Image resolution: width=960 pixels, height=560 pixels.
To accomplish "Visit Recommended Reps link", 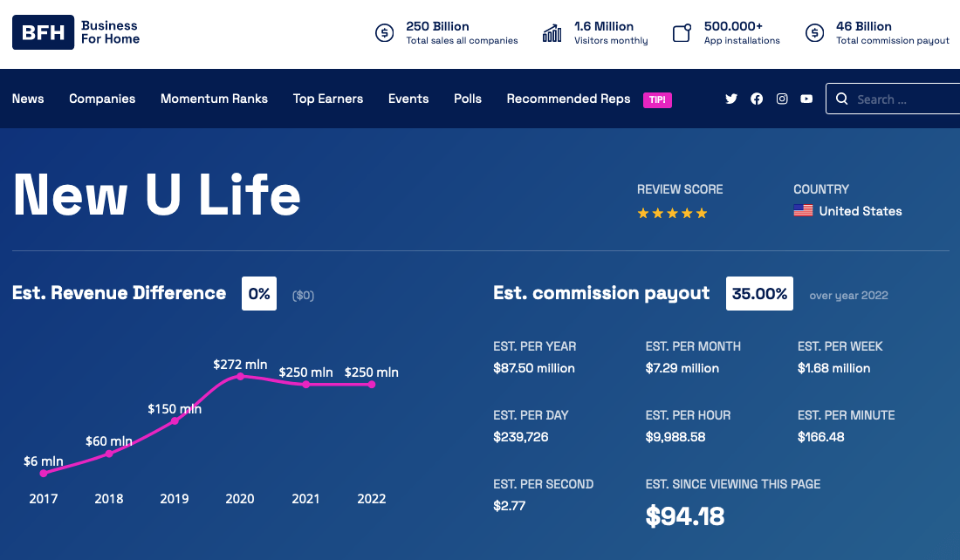I will pyautogui.click(x=568, y=99).
